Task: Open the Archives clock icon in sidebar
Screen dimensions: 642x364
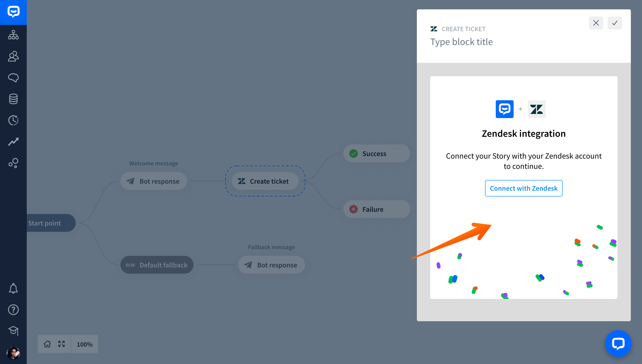Action: (13, 120)
